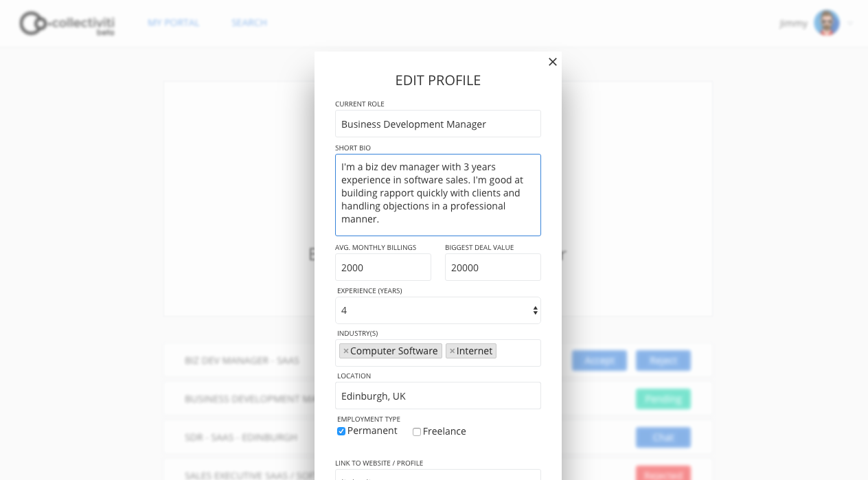Screen dimensions: 868x480
Task: Open Jimmy's profile avatar
Action: 827,23
